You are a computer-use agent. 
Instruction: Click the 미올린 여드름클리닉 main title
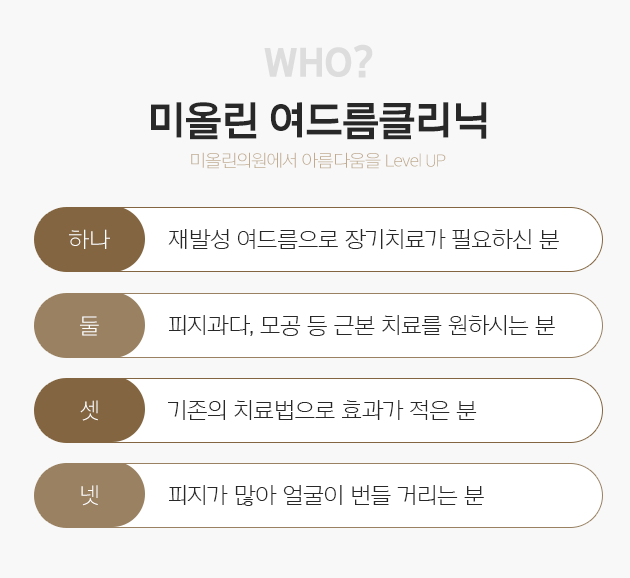click(318, 119)
